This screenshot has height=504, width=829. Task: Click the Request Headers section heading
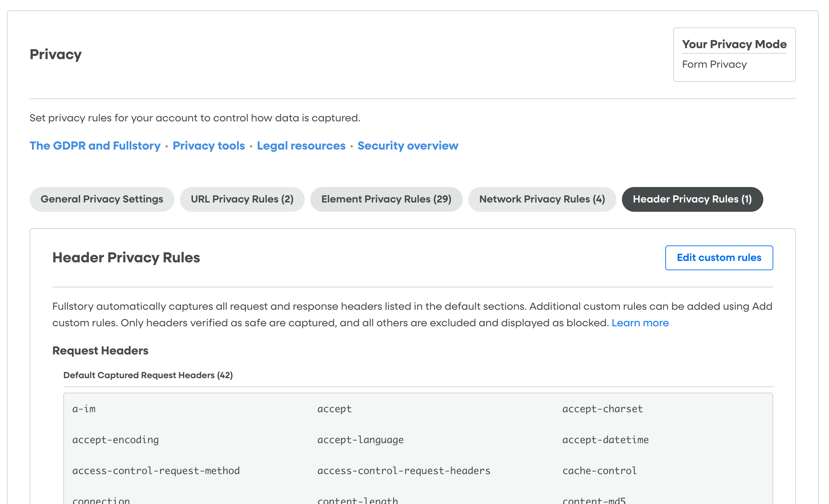pos(100,350)
